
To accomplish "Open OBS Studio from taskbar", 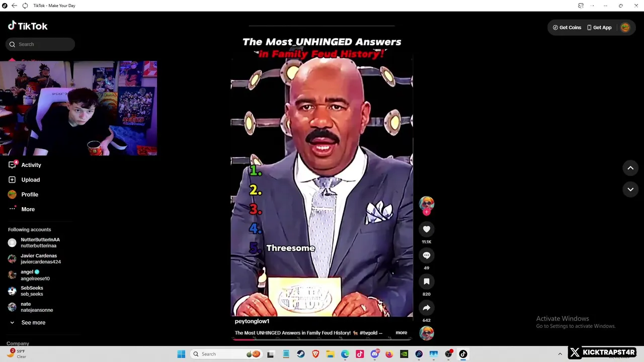I will tap(448, 354).
